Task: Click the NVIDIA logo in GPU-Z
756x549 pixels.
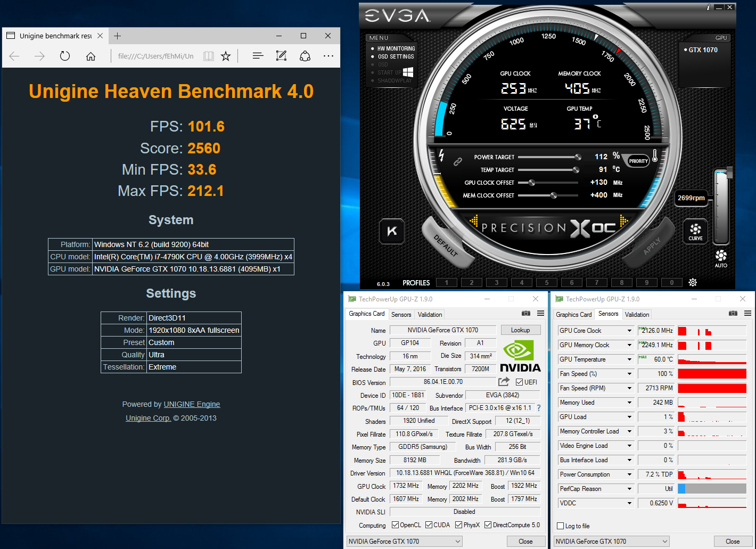Action: pos(520,357)
